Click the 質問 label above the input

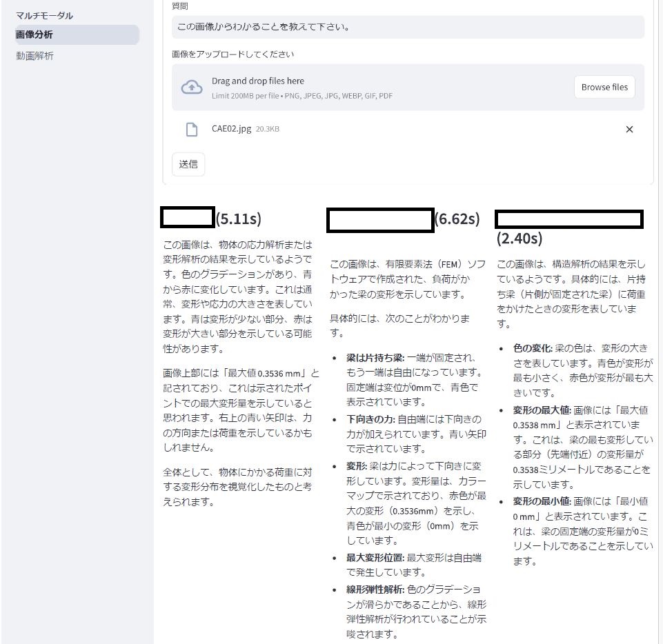(x=179, y=6)
